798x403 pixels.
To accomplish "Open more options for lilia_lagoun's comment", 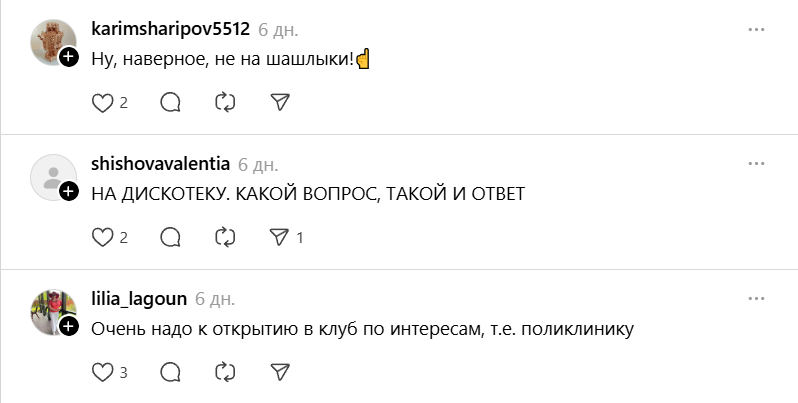I will (755, 299).
